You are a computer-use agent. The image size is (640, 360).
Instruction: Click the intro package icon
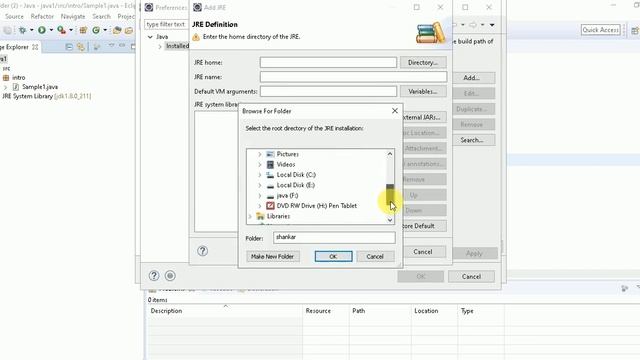(x=6, y=78)
